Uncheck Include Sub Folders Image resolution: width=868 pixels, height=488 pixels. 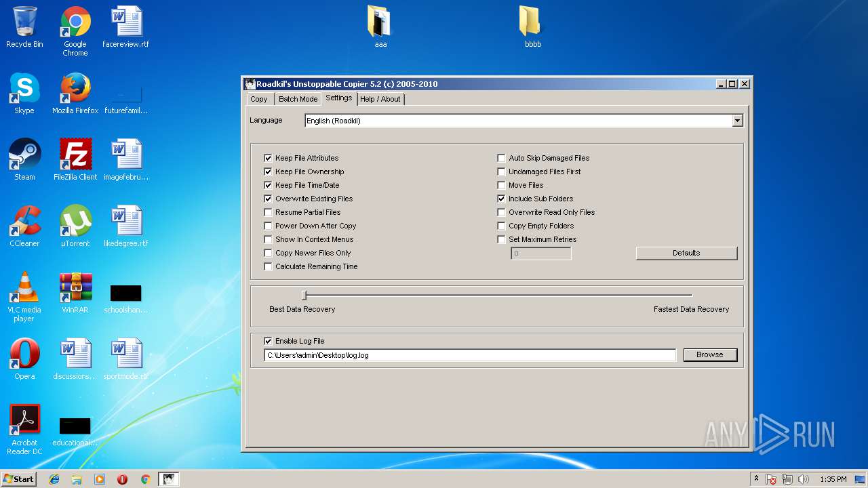[501, 199]
